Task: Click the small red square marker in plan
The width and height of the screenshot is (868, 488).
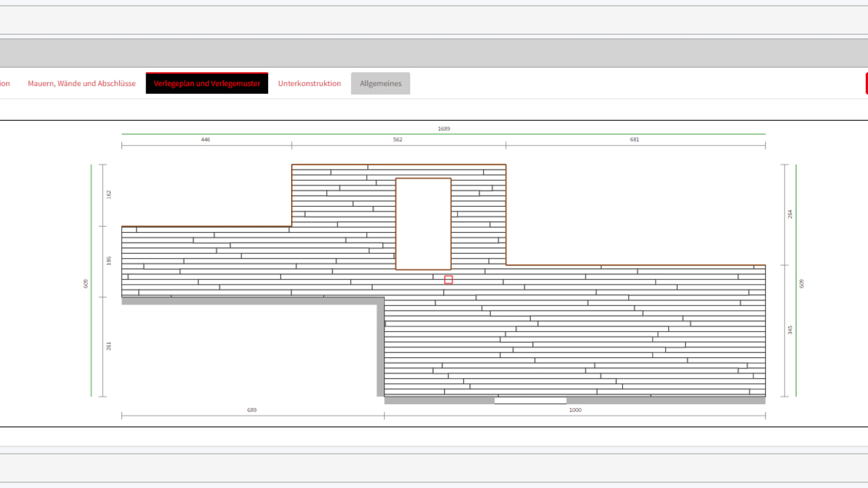Action: (x=448, y=280)
